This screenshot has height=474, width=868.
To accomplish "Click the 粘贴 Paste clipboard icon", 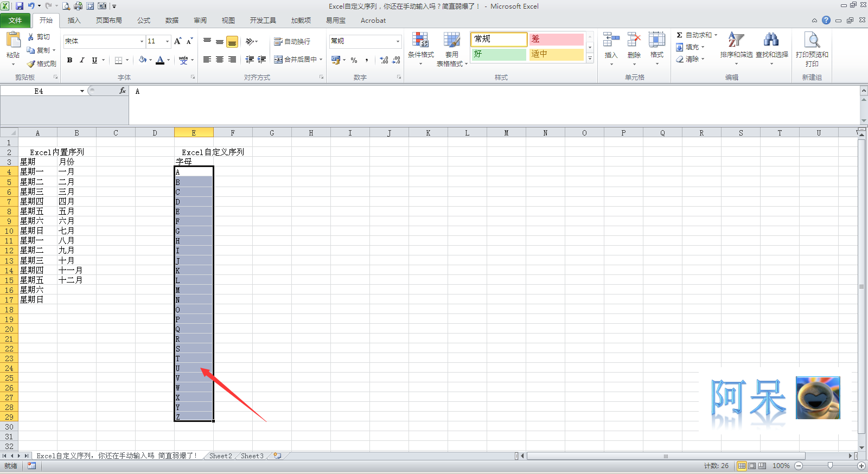I will point(13,40).
